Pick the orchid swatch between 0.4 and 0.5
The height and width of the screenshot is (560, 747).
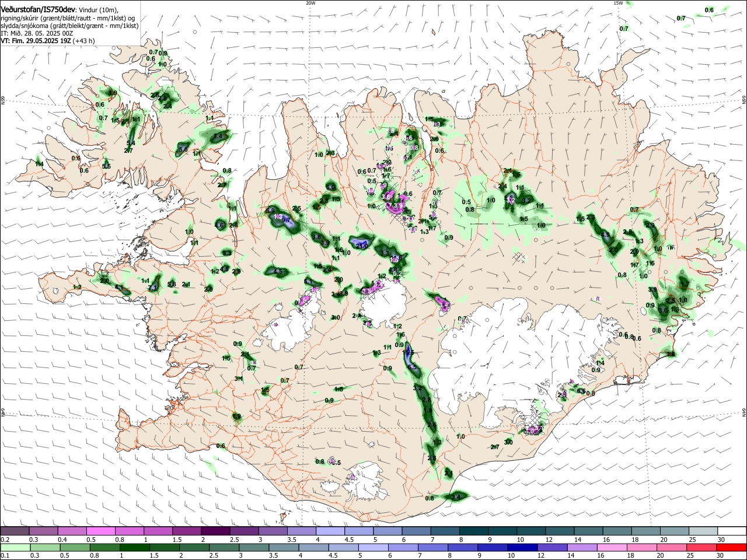(72, 531)
